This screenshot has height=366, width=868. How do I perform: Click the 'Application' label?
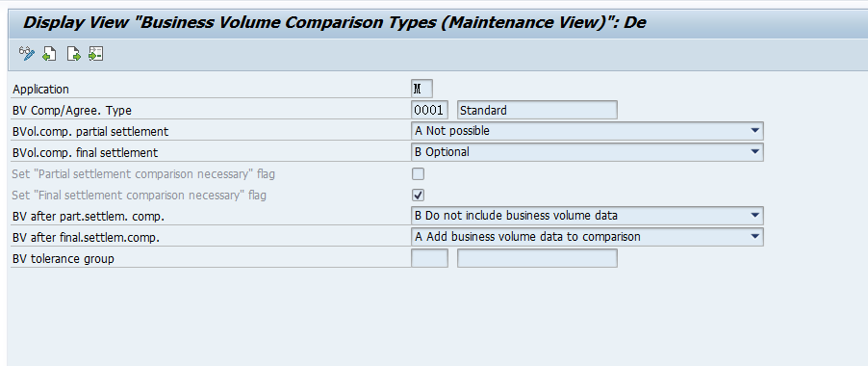tap(41, 90)
